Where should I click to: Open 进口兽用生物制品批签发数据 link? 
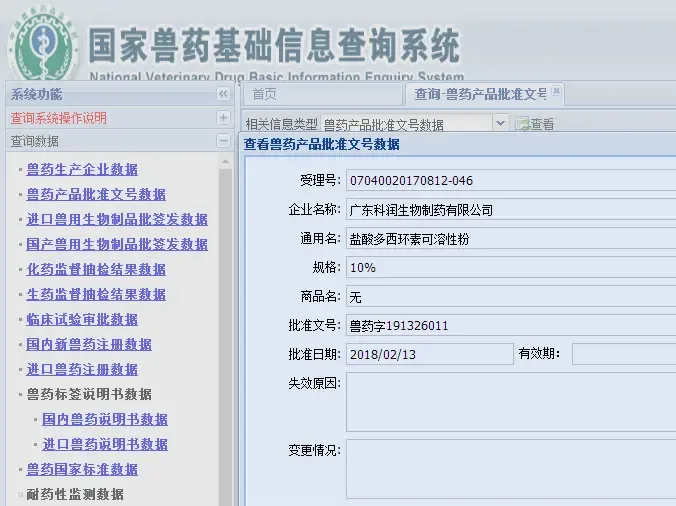tap(117, 219)
